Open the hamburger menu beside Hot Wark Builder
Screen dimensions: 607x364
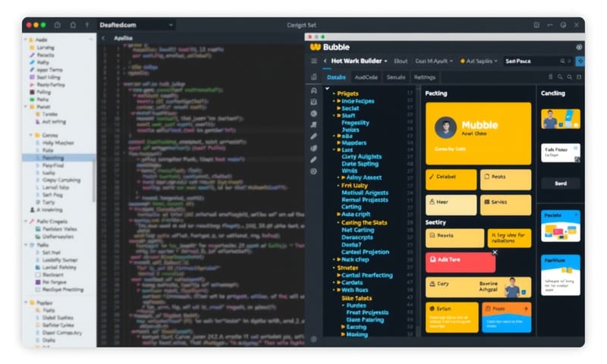point(314,61)
